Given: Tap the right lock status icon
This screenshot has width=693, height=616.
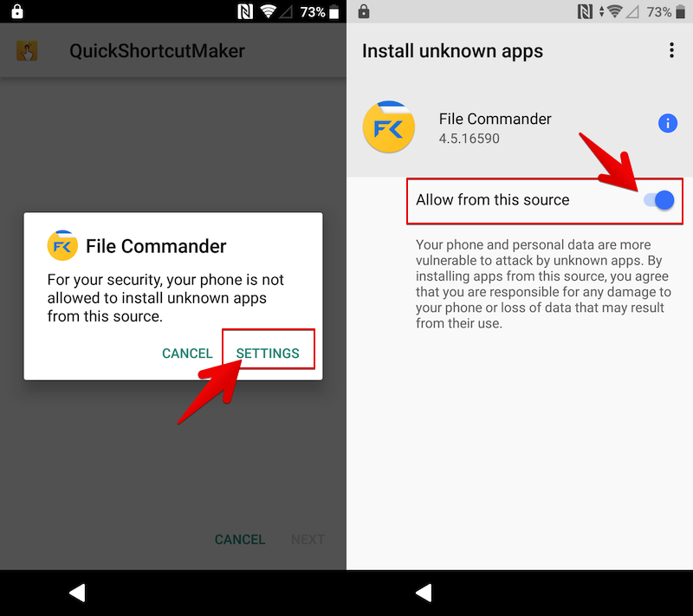Looking at the screenshot, I should point(364,11).
